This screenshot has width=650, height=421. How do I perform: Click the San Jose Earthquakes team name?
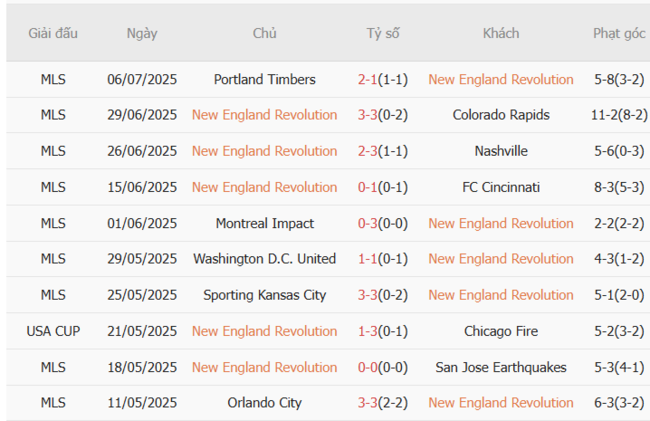click(x=501, y=367)
